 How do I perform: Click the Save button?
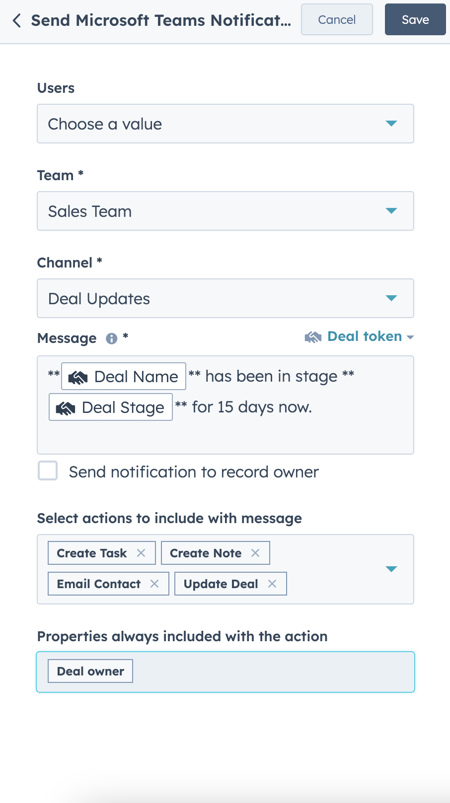pos(415,19)
